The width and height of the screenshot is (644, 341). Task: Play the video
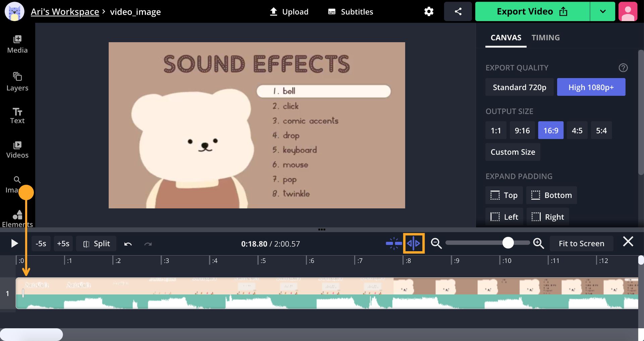point(14,244)
